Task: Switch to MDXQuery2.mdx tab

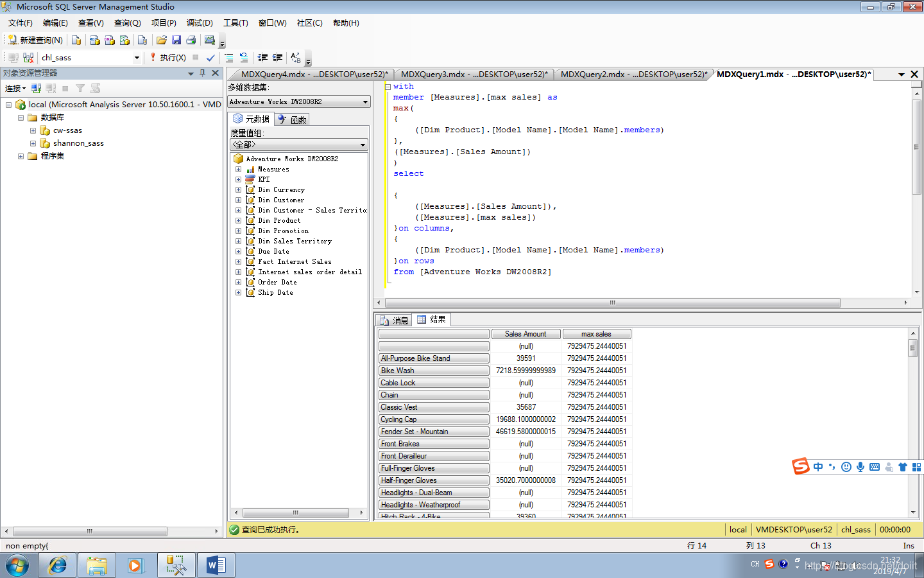Action: 634,74
